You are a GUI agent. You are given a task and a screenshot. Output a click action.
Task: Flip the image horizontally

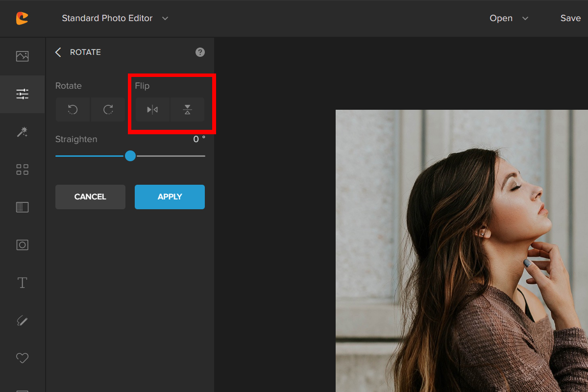(x=152, y=110)
